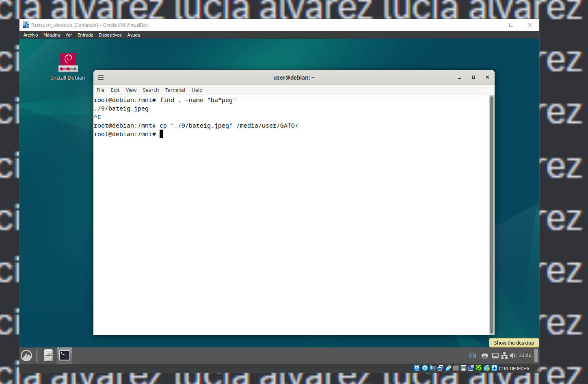This screenshot has width=588, height=384.
Task: Open the application launcher in the Debian taskbar
Action: point(26,355)
